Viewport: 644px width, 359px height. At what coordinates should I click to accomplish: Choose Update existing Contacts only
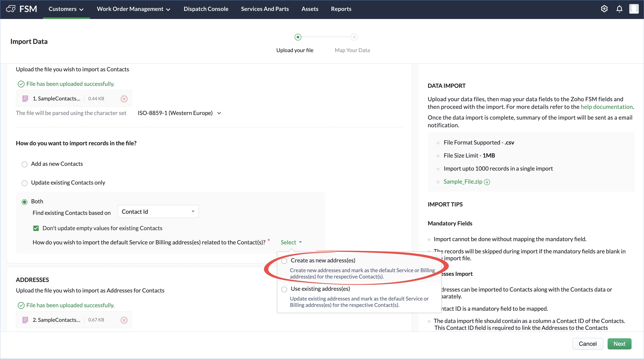[25, 183]
